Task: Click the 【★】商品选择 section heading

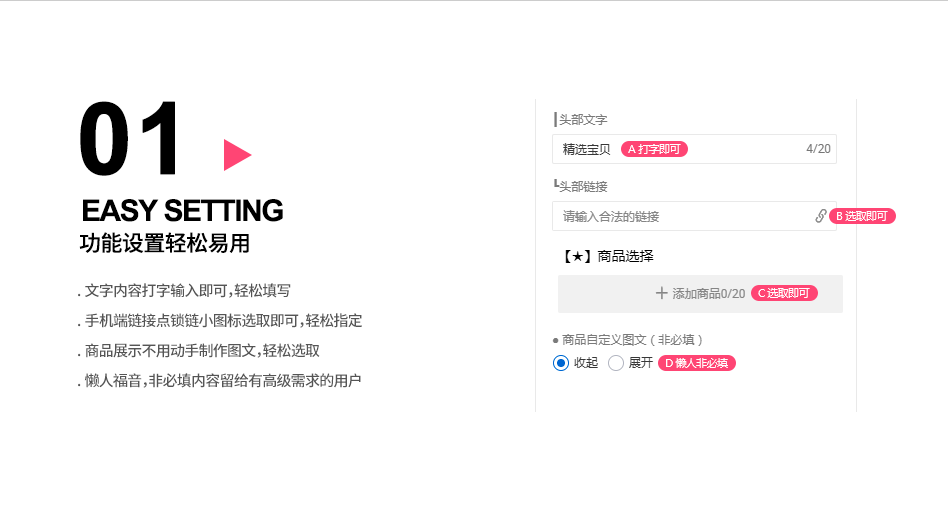Action: (x=608, y=256)
